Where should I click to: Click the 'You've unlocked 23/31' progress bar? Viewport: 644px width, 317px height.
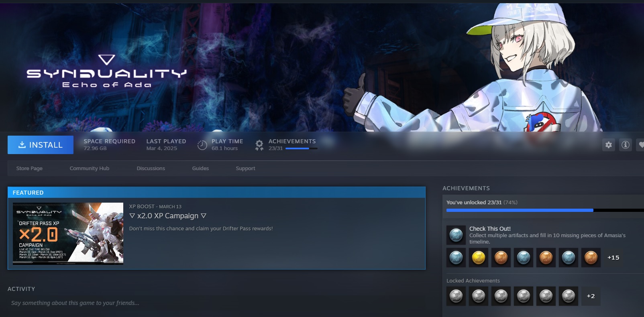545,210
